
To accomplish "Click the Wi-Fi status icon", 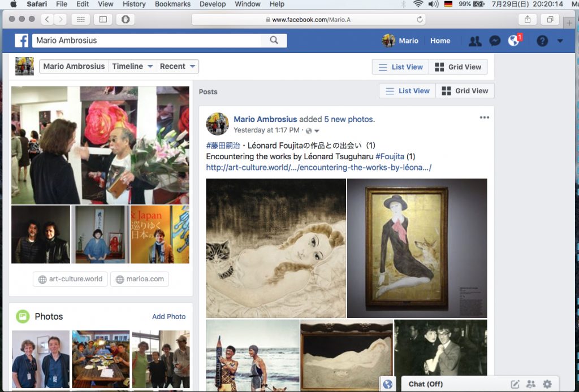I will point(418,4).
